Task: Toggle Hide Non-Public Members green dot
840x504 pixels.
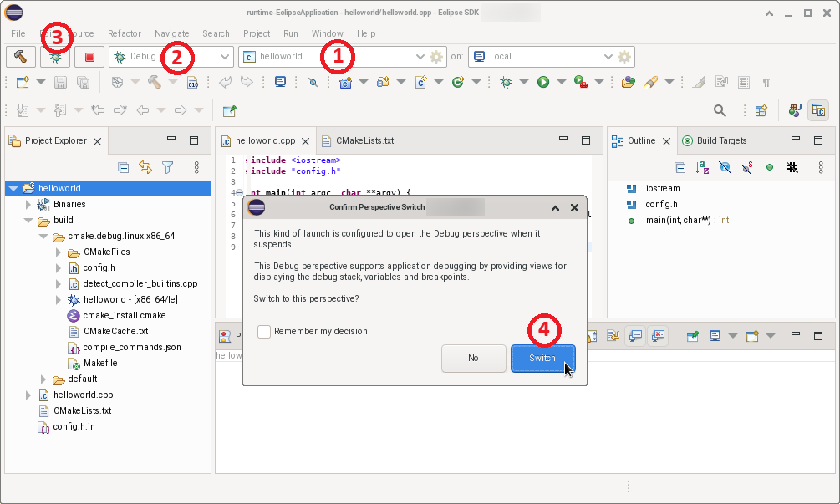Action: 770,168
